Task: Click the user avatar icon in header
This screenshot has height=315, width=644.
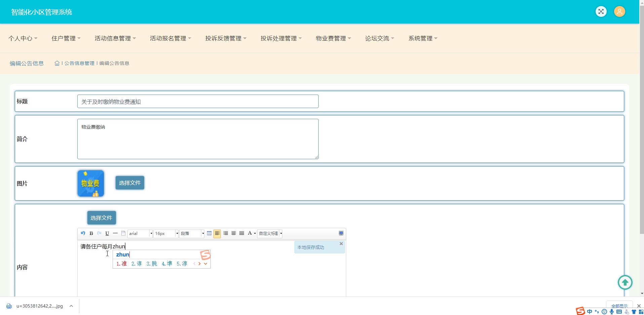Action: coord(619,11)
